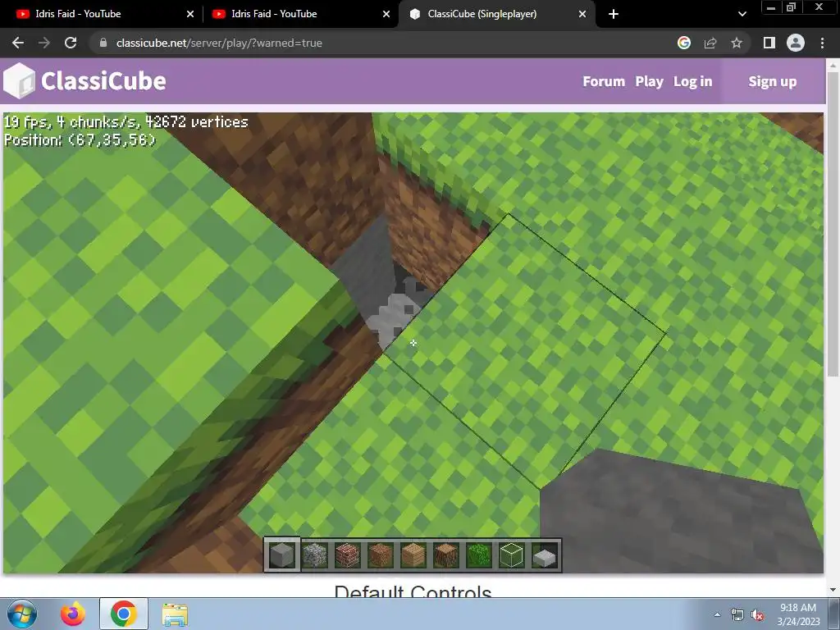Select the log block in hotbar
840x630 pixels.
click(x=445, y=555)
